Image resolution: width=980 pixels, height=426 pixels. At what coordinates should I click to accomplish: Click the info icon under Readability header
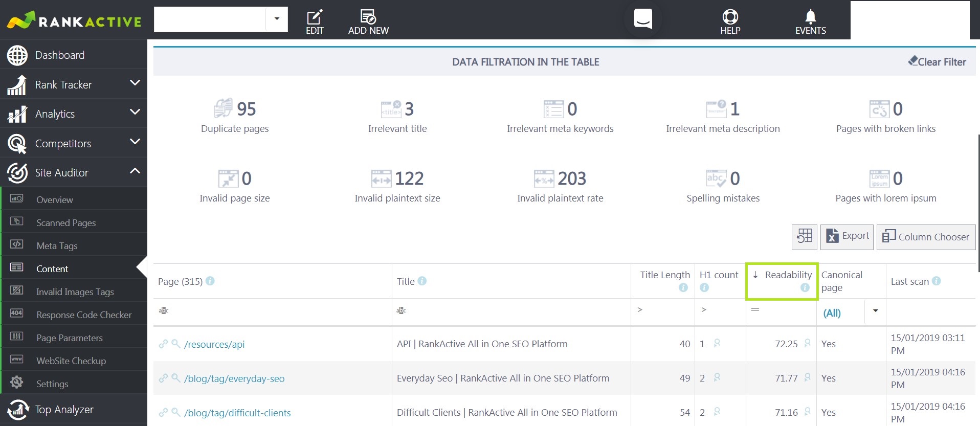[x=805, y=287]
